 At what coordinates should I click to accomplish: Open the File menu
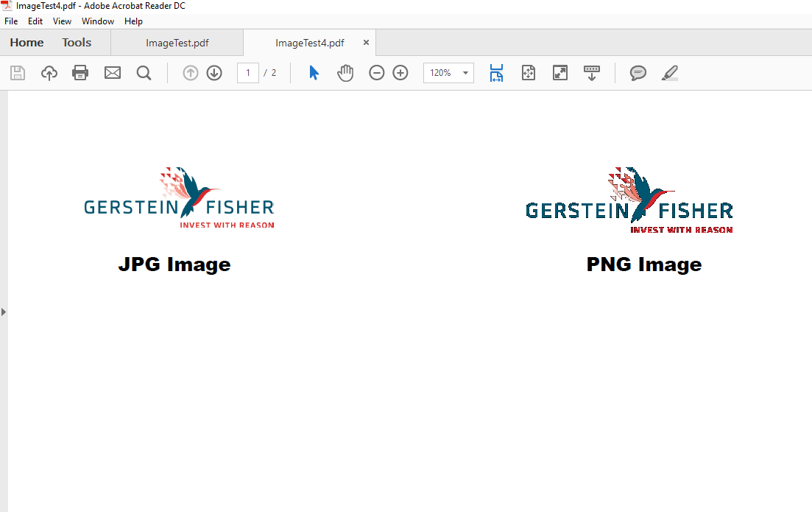pos(11,21)
